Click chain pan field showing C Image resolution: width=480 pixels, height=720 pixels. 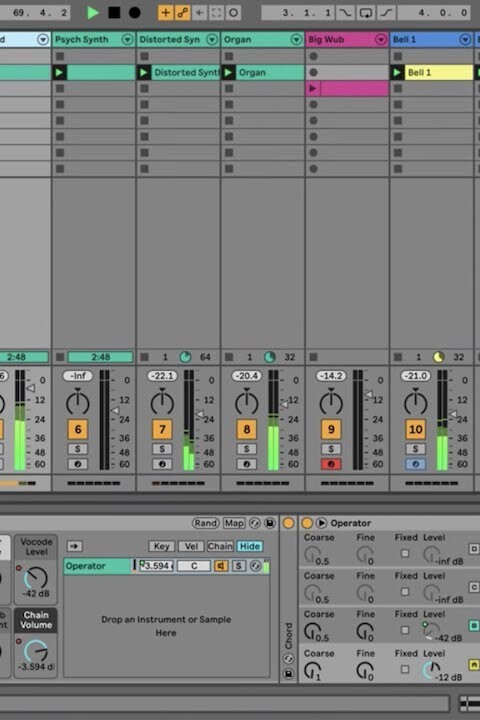(194, 566)
